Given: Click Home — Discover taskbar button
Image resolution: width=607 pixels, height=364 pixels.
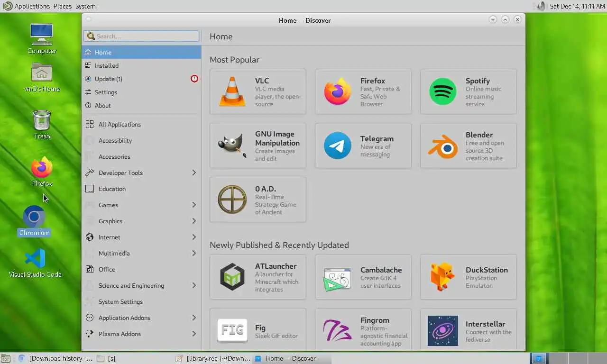Looking at the screenshot, I should pyautogui.click(x=292, y=358).
